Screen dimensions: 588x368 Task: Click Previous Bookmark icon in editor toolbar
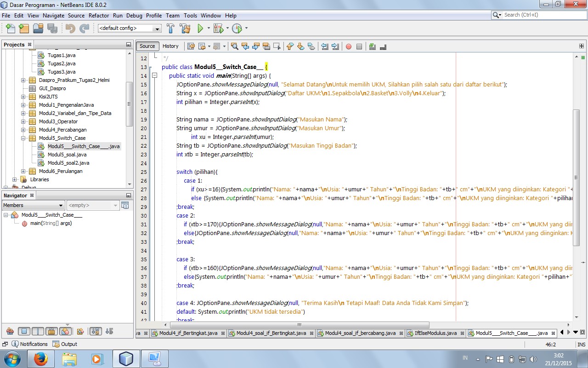tap(290, 46)
